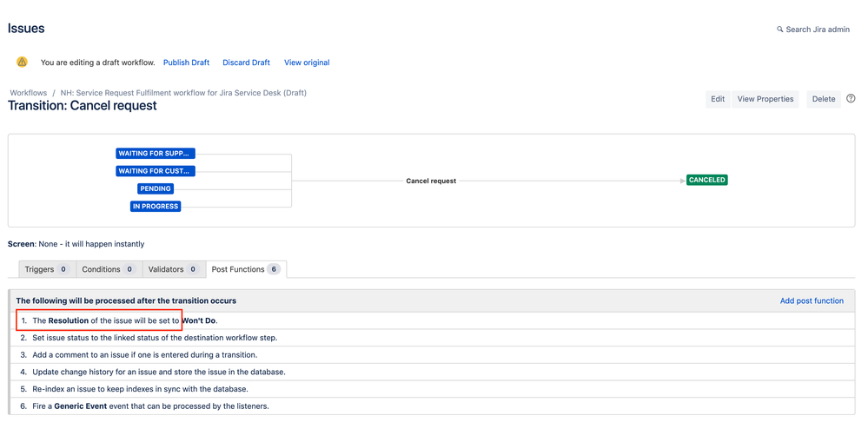Click the Issues page heading
This screenshot has height=442, width=868.
point(26,28)
